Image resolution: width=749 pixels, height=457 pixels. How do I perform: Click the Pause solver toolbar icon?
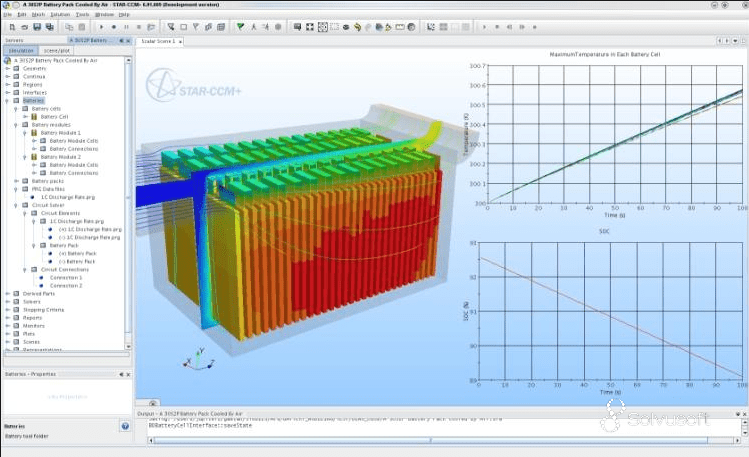coord(126,27)
